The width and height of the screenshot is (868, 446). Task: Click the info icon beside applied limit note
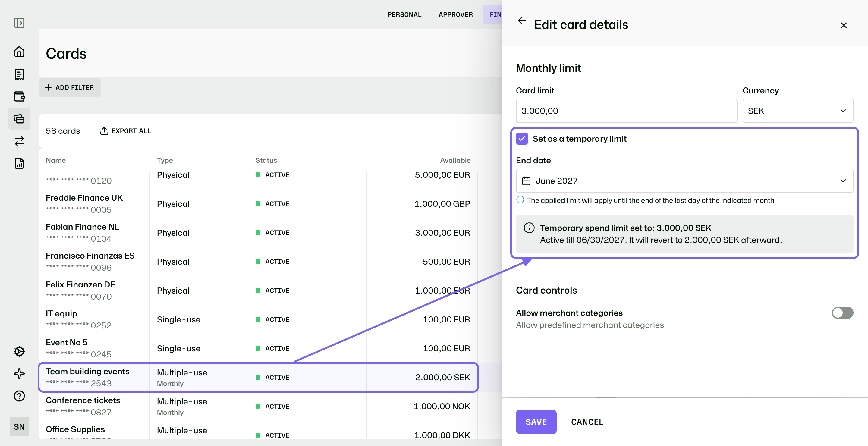point(520,200)
